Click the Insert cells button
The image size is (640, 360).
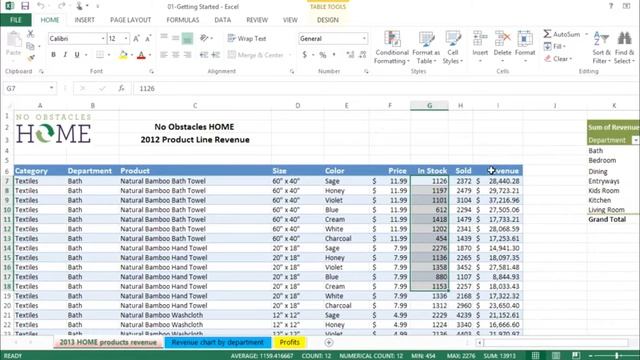pyautogui.click(x=480, y=47)
